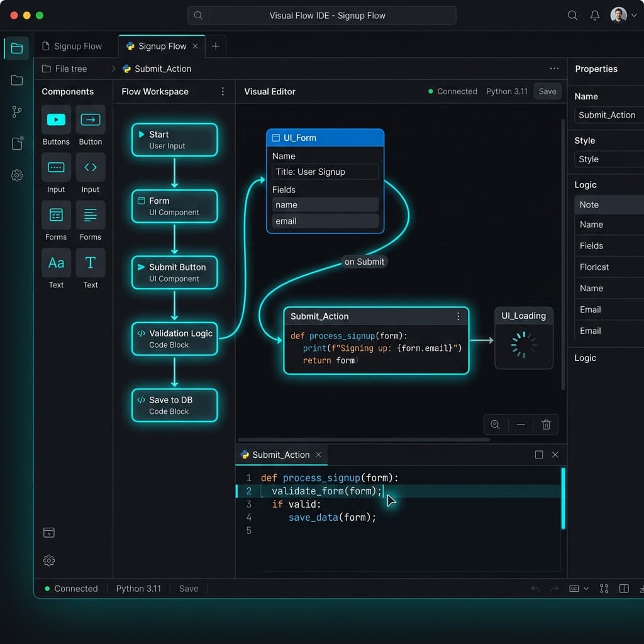This screenshot has width=644, height=644.
Task: Click Submit_Action in breadcrumb bar
Action: (157, 69)
